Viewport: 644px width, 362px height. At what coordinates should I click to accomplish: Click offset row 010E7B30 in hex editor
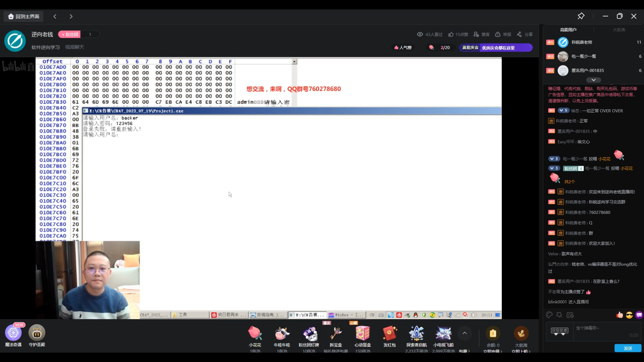53,102
